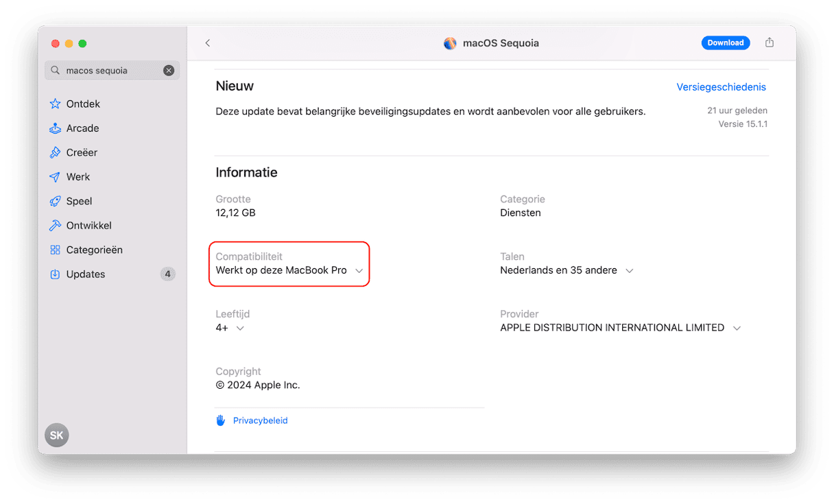Open the Privacybeleid link

(x=261, y=420)
